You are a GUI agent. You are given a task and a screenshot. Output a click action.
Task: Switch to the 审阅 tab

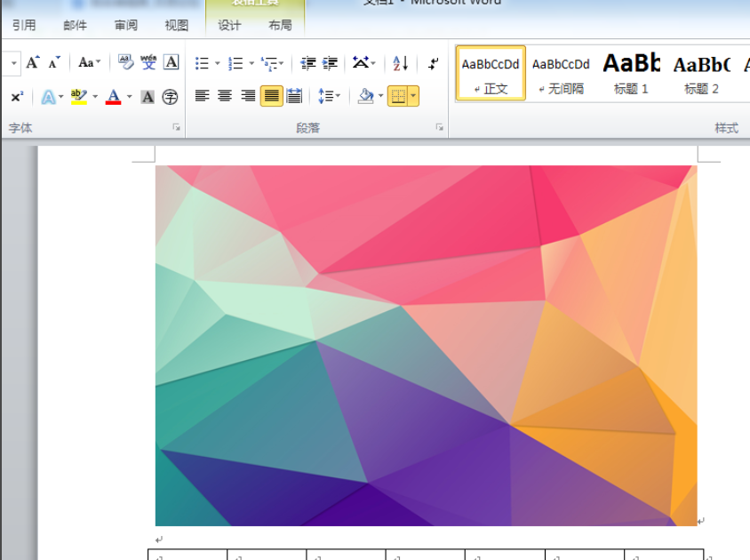[126, 25]
